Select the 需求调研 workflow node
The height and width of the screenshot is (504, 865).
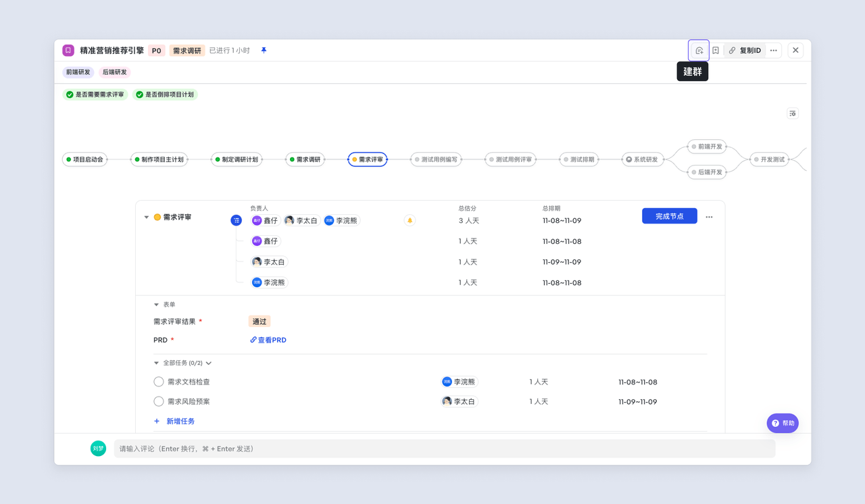tap(305, 159)
